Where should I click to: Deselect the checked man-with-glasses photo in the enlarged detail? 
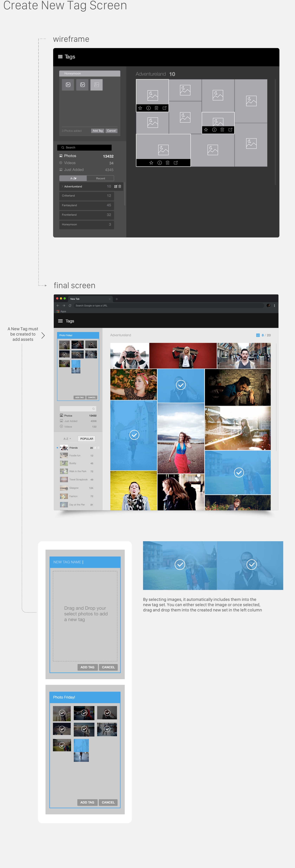251,564
